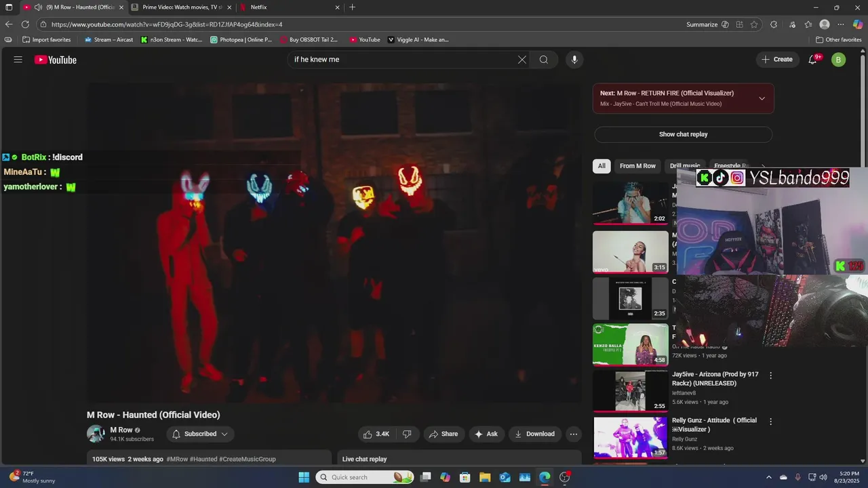This screenshot has height=488, width=868.
Task: Open the 2:02 video thumbnail
Action: (x=631, y=203)
